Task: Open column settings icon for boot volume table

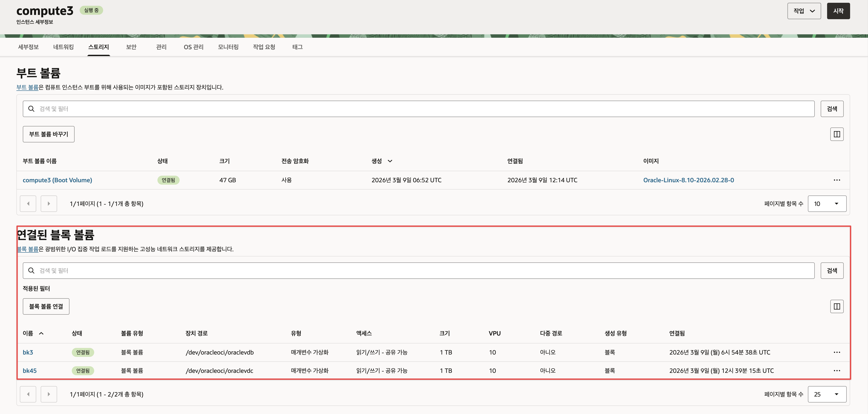Action: point(836,134)
